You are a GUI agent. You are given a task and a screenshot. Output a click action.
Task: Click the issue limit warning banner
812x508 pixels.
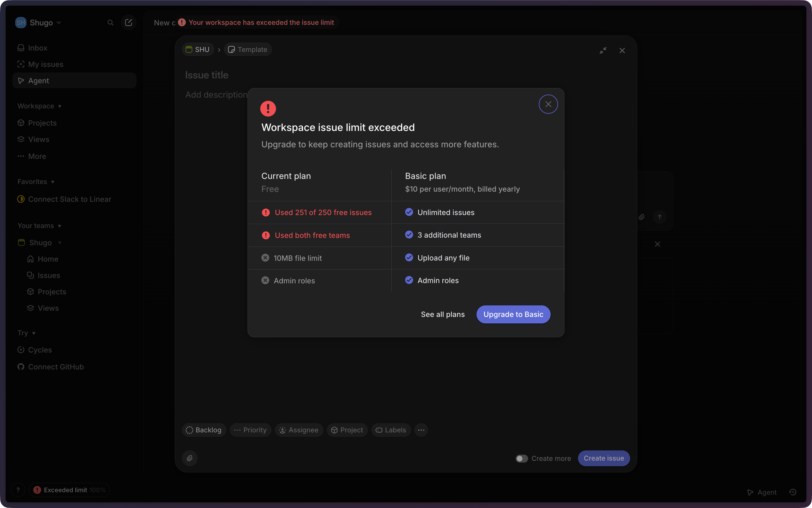(257, 23)
